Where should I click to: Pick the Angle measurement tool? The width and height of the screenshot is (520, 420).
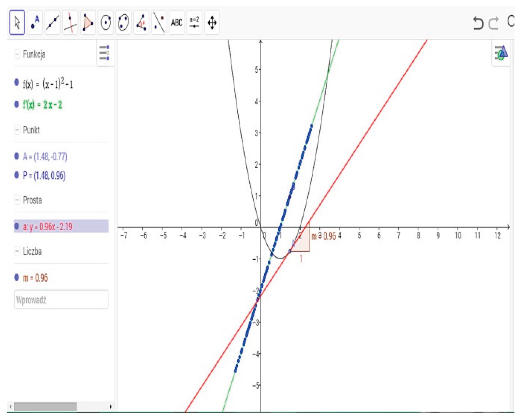point(141,23)
